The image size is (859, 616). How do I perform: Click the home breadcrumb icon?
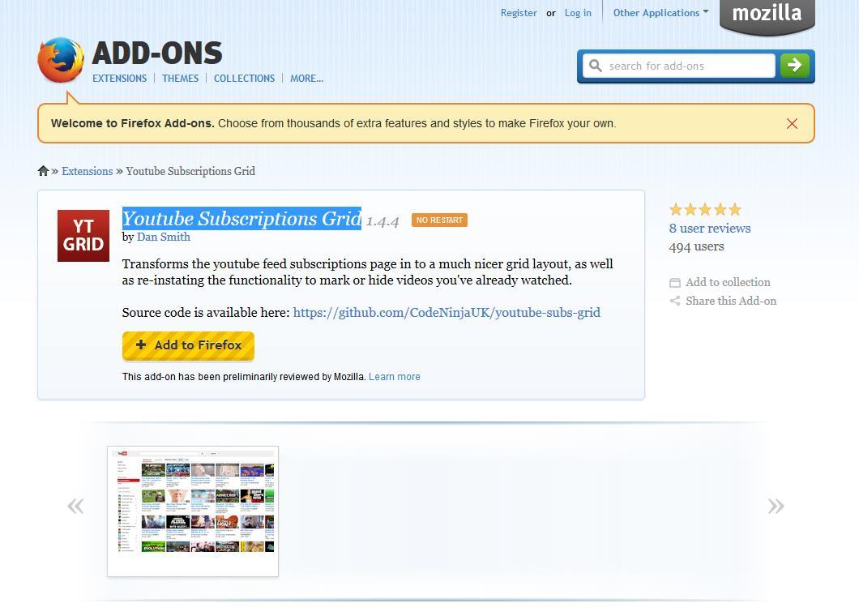coord(43,171)
